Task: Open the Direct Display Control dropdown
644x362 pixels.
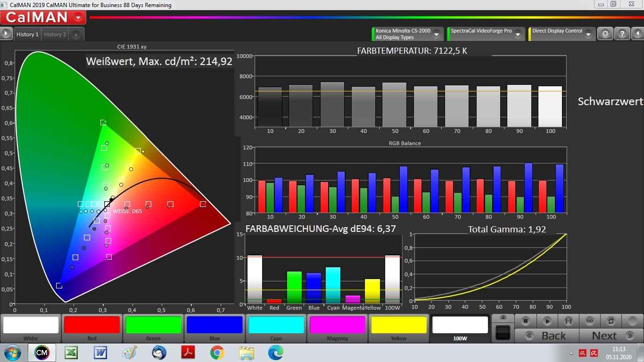Action: point(562,34)
